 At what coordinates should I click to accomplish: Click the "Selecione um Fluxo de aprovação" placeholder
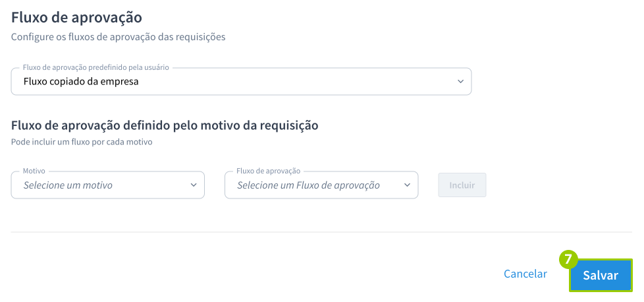point(308,185)
